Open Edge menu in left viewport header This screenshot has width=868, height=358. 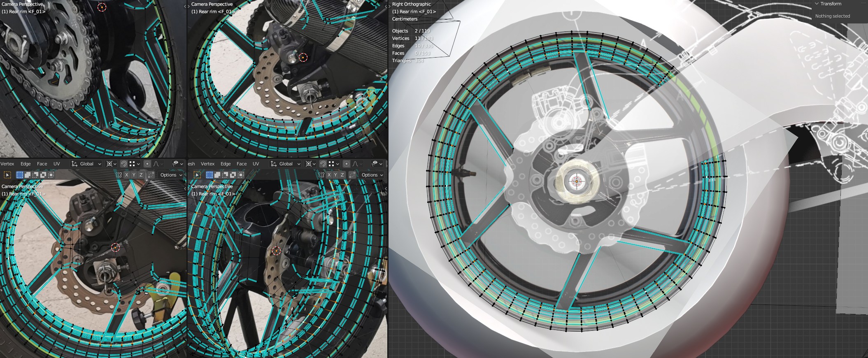tap(26, 164)
